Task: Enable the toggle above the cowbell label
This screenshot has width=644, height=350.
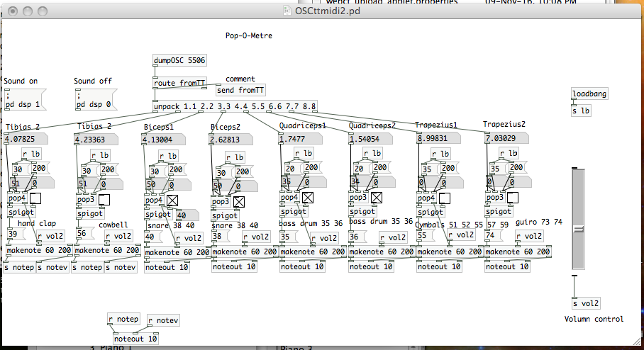Action: [104, 199]
